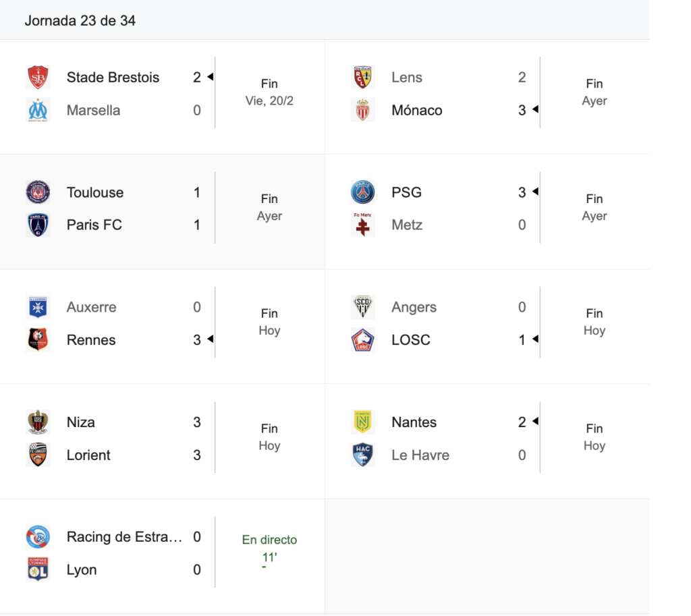Click the Mónaco club crest

point(362,110)
